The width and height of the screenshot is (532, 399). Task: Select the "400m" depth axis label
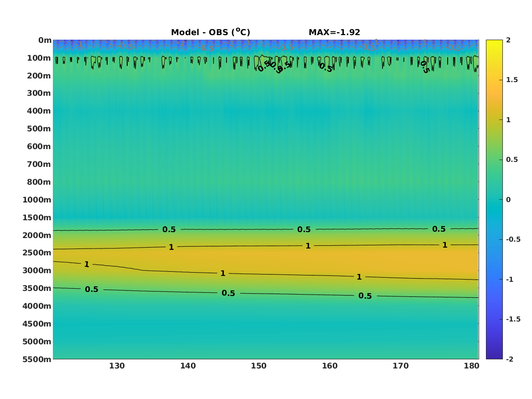tap(39, 111)
